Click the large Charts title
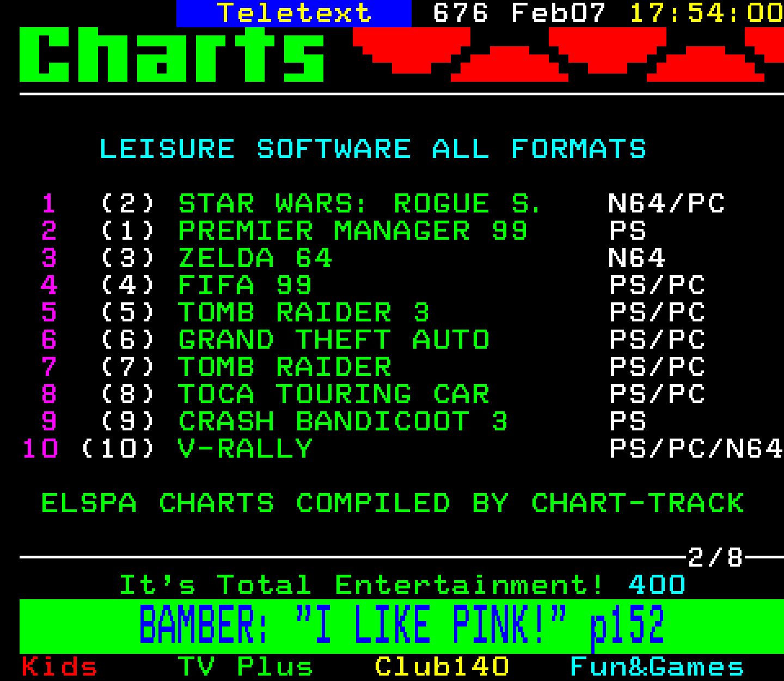The height and width of the screenshot is (681, 784). point(172,54)
